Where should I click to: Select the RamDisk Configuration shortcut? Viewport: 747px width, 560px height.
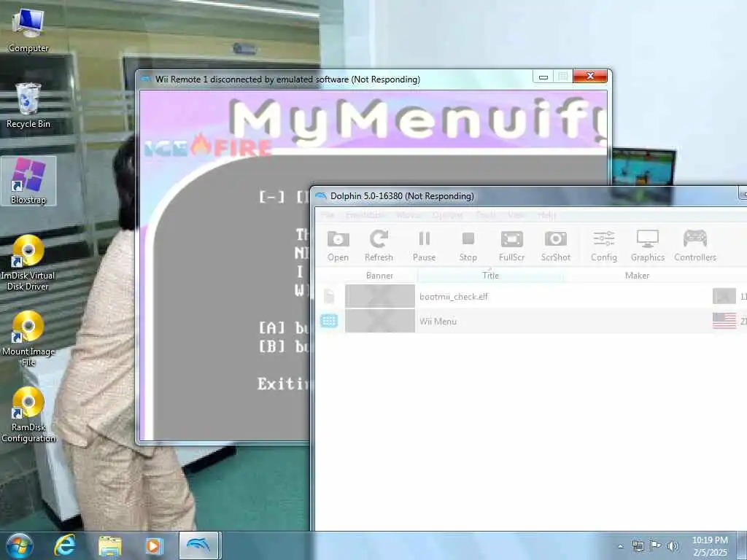28,414
